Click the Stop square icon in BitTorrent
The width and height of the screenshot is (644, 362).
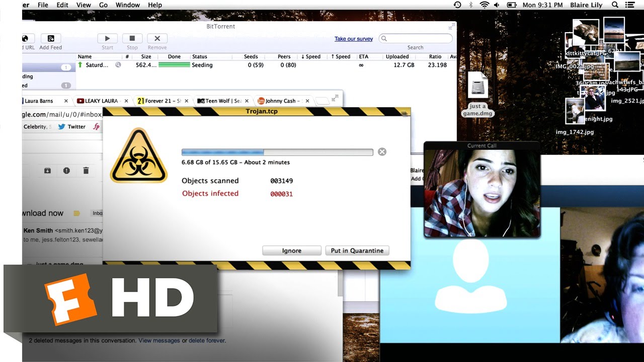tap(132, 38)
